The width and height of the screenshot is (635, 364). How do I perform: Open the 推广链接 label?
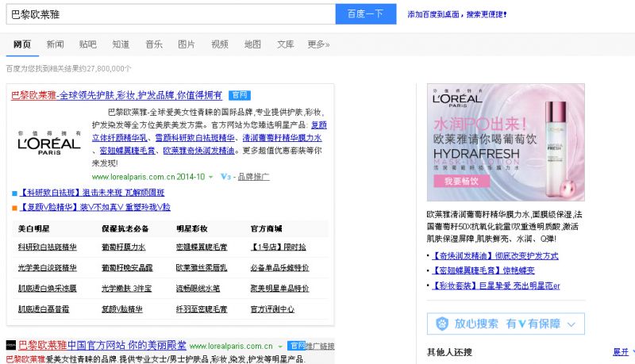point(320,347)
